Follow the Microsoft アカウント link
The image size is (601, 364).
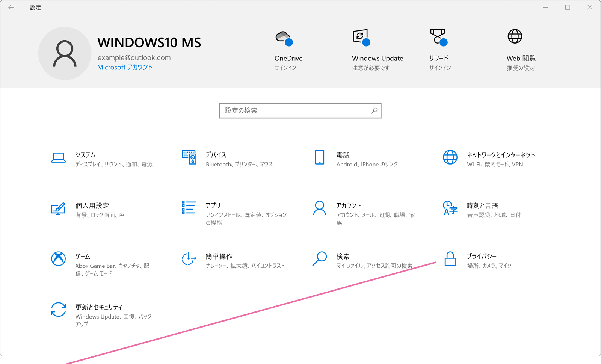(x=125, y=67)
